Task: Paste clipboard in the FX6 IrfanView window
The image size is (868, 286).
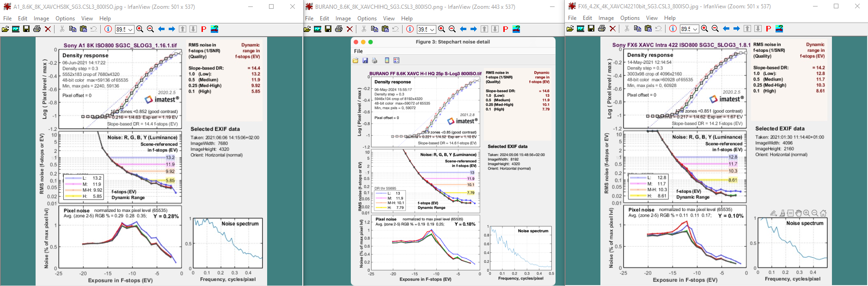Action: click(648, 29)
